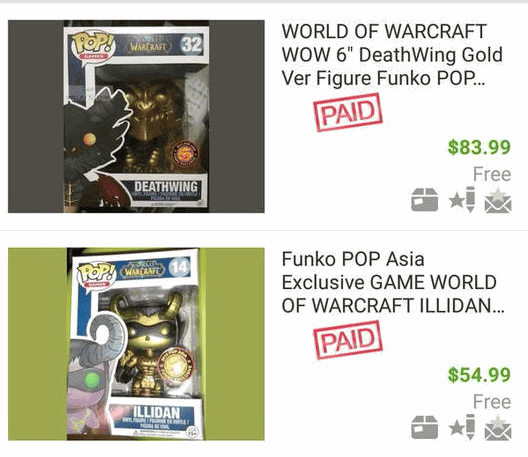Screen dimensions: 528x457
Task: Tap the DEATHWING name label on the box image
Action: [x=166, y=187]
